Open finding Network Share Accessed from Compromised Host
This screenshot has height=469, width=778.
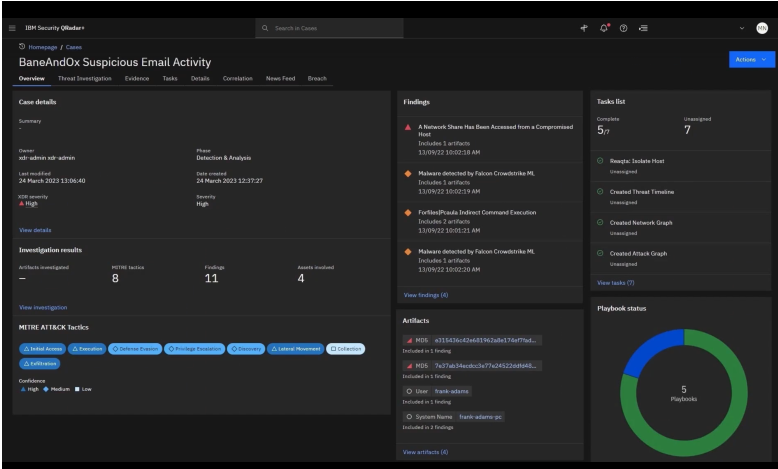[490, 139]
